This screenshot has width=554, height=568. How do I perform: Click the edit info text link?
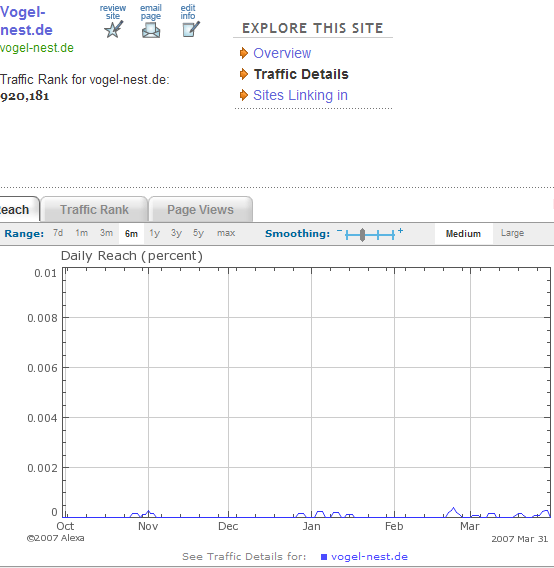click(188, 12)
